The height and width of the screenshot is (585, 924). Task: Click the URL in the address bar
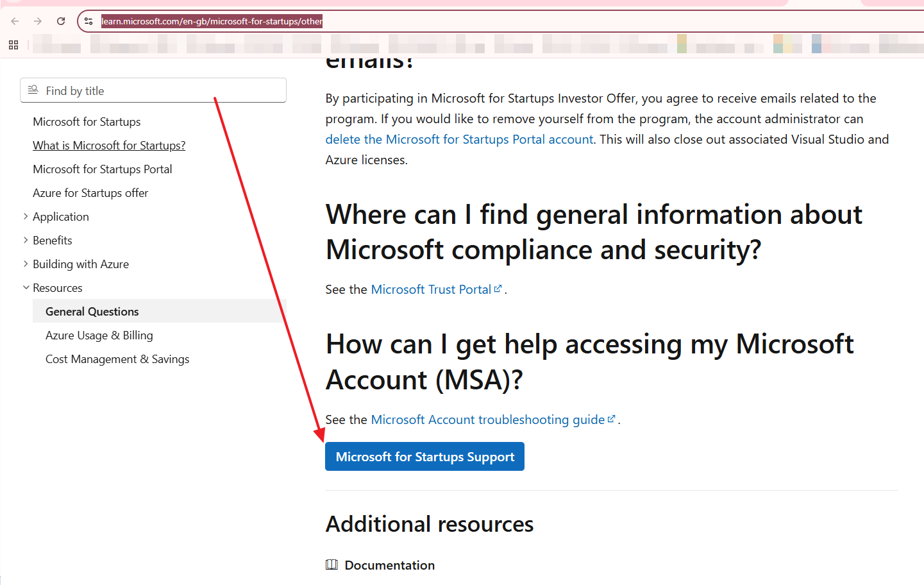pos(212,21)
